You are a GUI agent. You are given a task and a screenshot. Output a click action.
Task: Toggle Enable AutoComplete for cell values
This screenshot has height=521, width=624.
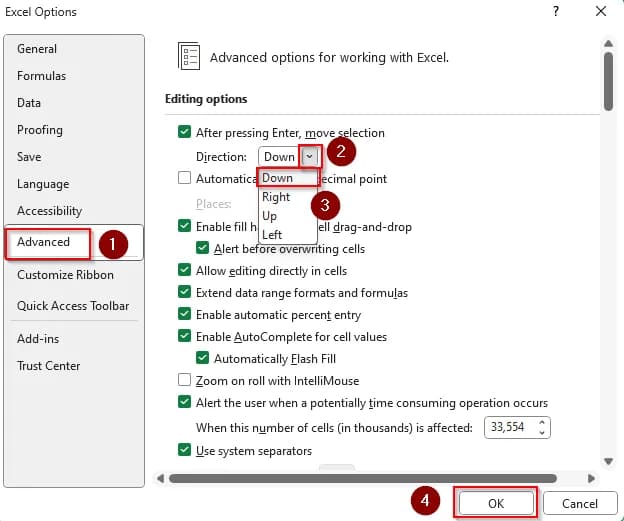click(184, 336)
